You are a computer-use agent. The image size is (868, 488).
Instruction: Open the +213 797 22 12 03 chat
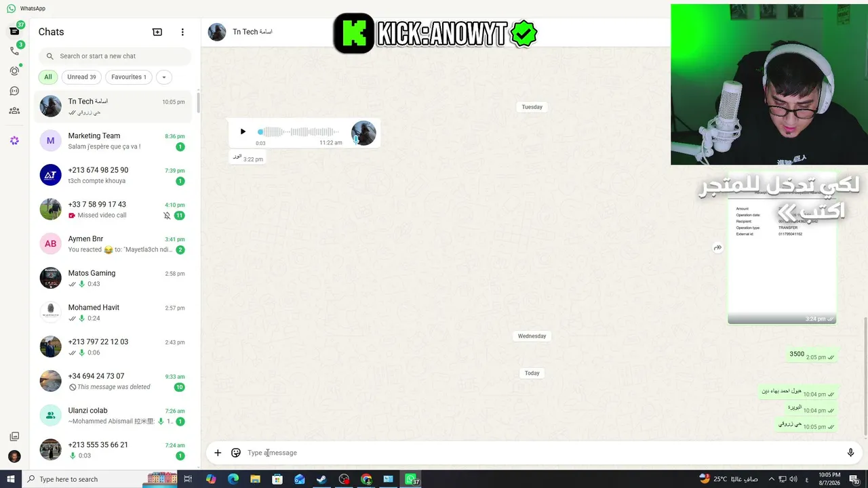[113, 346]
